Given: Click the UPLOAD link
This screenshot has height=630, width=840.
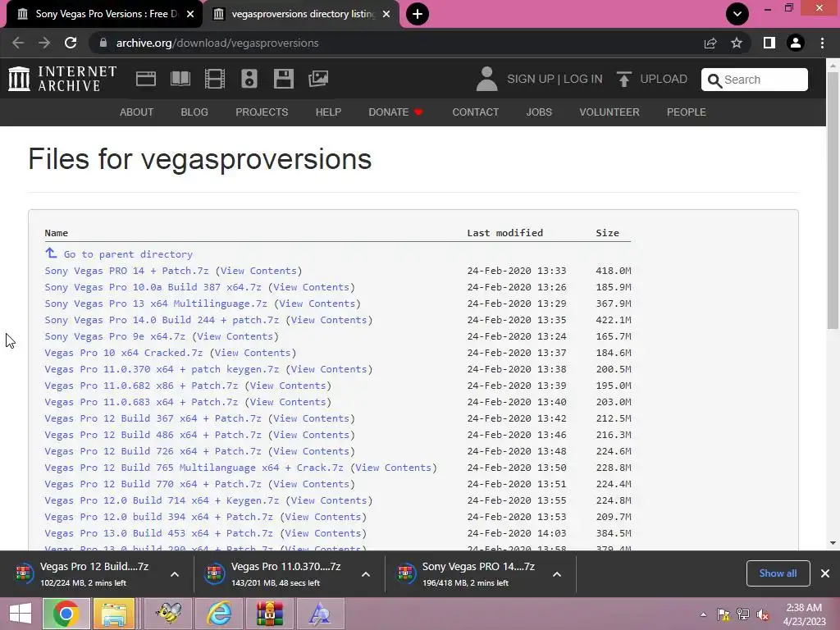Looking at the screenshot, I should click(664, 79).
